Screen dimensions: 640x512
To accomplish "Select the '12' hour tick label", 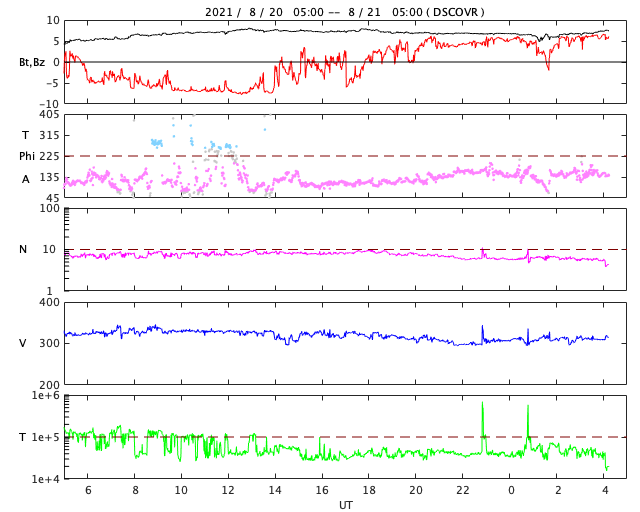I will click(228, 490).
